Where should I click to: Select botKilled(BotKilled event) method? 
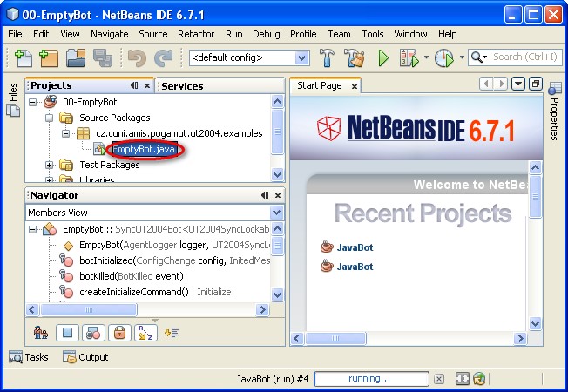coord(132,276)
